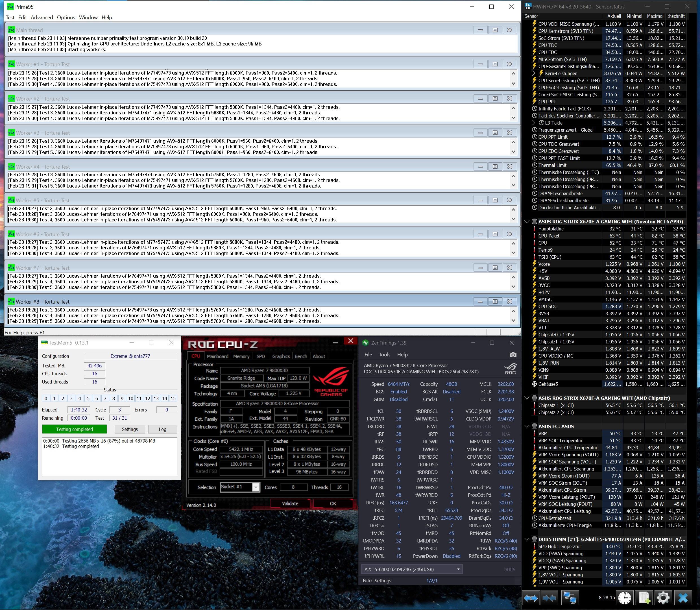Screen dimensions: 700x610
Task: Expand the Kern-Leistungen sensor row
Action: (x=534, y=73)
